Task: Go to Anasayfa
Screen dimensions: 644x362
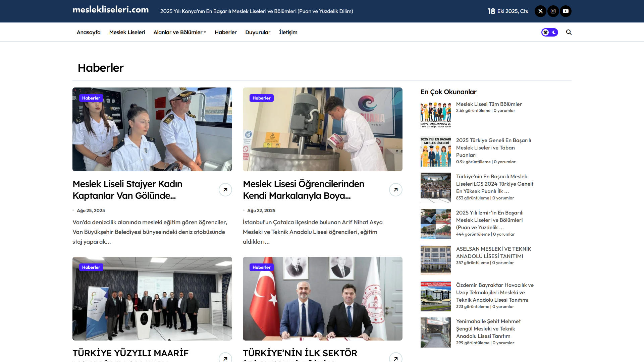Action: point(88,32)
